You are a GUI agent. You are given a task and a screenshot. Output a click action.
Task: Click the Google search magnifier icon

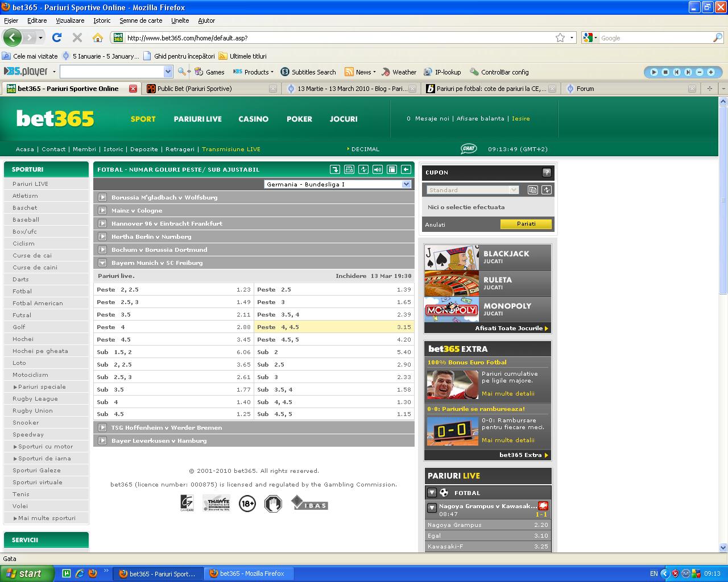tap(718, 38)
